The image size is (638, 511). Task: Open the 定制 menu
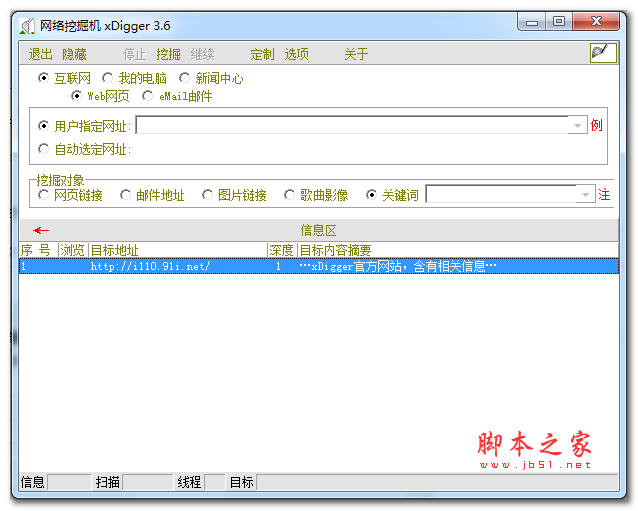(262, 54)
